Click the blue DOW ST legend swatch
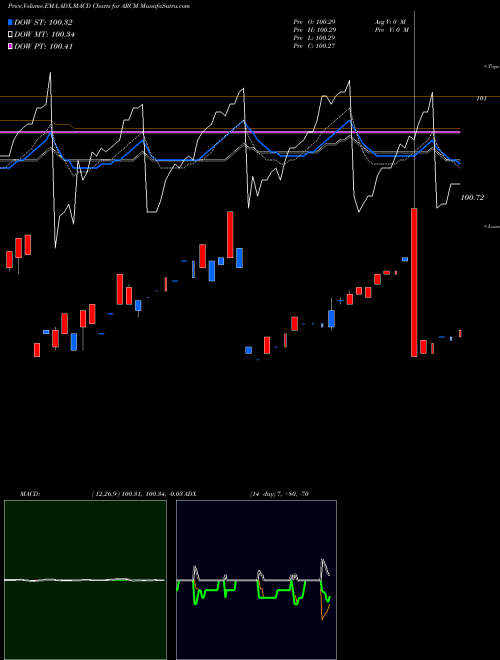 coord(11,22)
